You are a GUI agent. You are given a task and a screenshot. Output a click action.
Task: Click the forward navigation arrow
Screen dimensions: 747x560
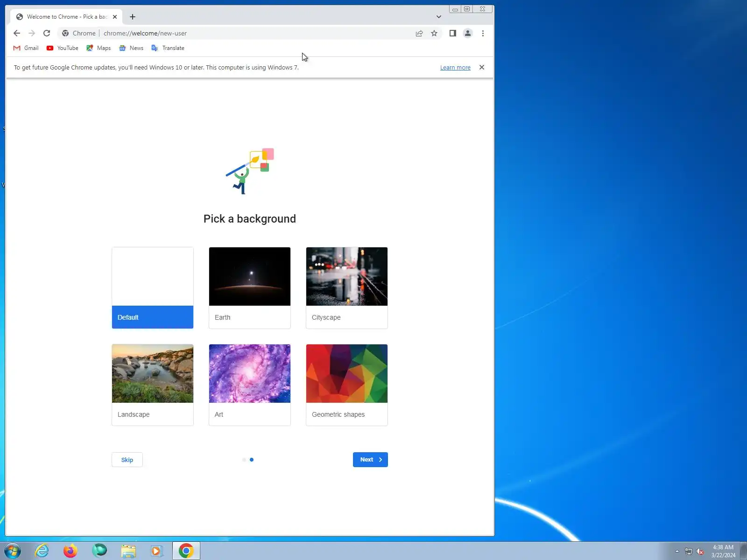(32, 33)
